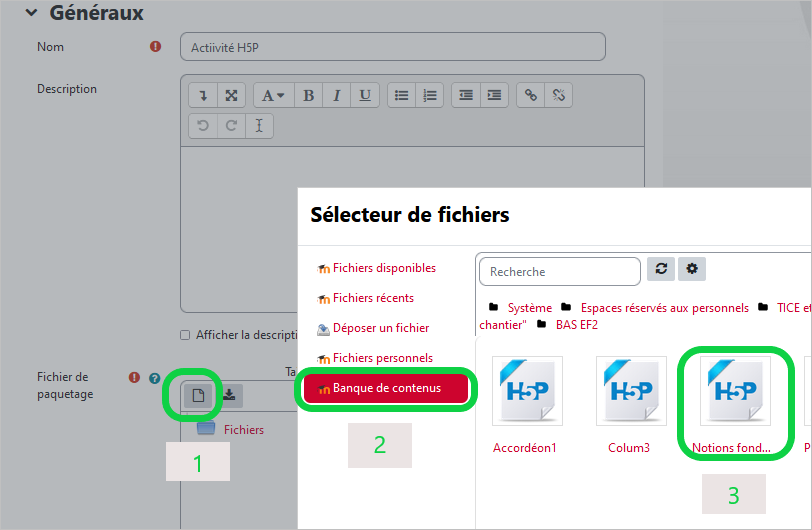Toggle the editor toolbar expand arrow
This screenshot has width=812, height=530.
[203, 95]
